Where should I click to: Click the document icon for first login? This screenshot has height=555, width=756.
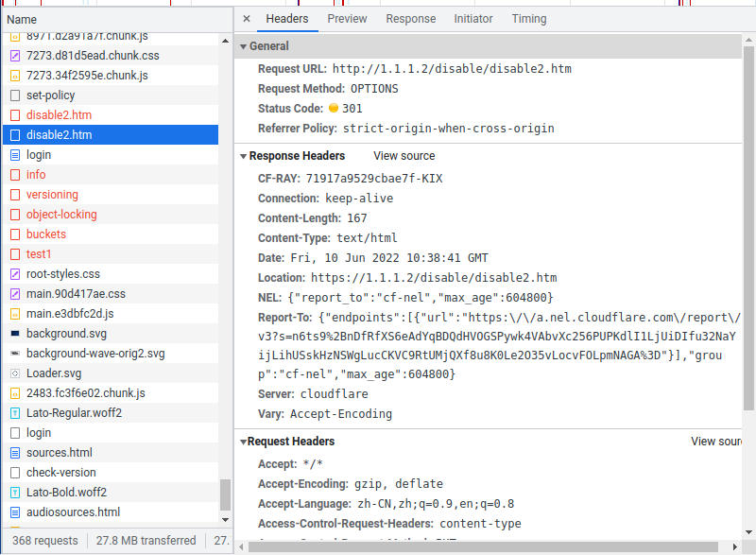coord(15,155)
